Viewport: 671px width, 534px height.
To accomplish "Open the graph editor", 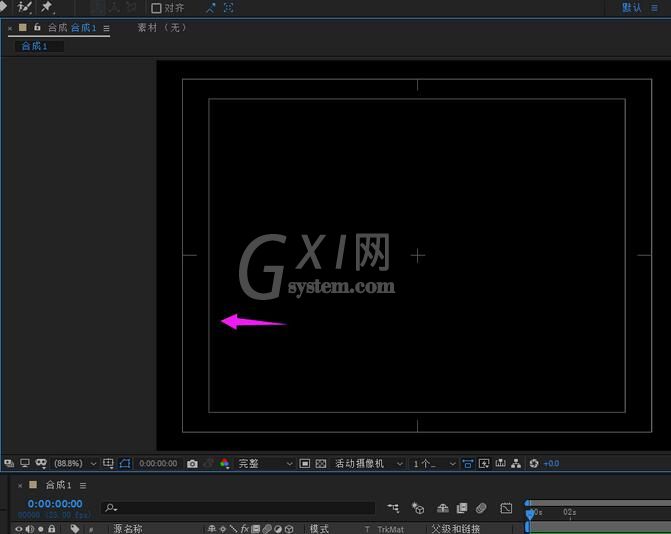I will (506, 508).
